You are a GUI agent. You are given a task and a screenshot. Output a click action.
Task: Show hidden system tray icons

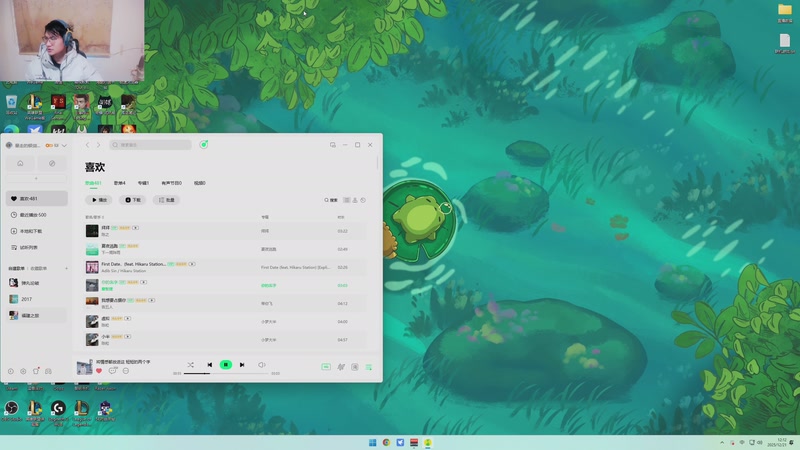tap(722, 442)
